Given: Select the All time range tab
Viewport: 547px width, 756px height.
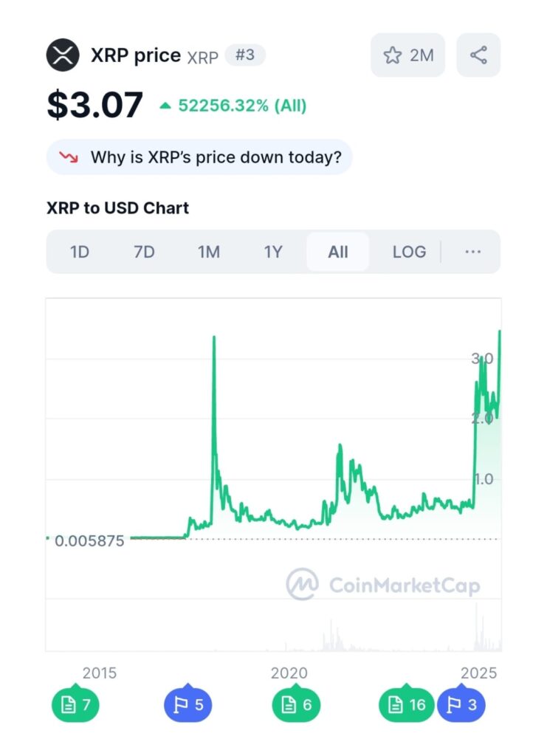Looking at the screenshot, I should tap(338, 252).
